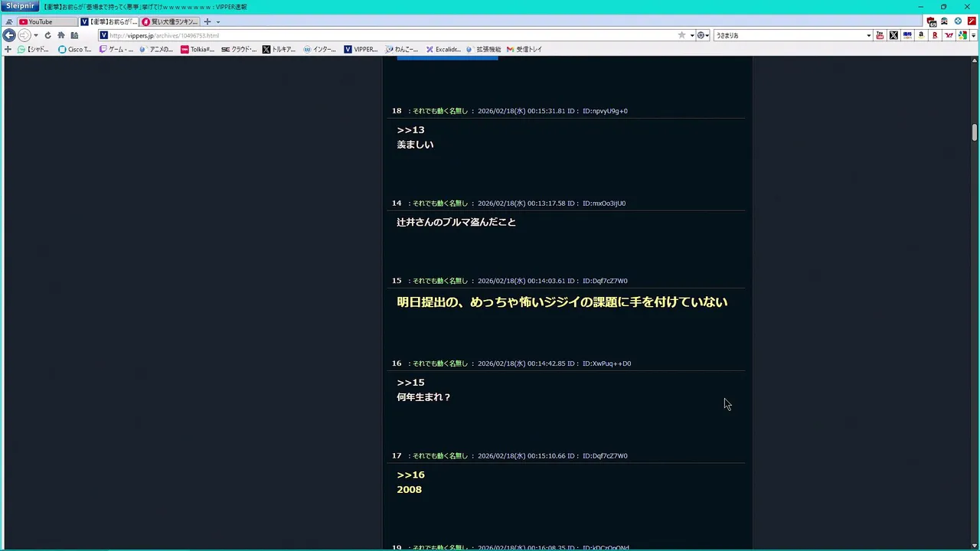Image resolution: width=980 pixels, height=551 pixels.
Task: Search with the X search engine icon
Action: 893,35
